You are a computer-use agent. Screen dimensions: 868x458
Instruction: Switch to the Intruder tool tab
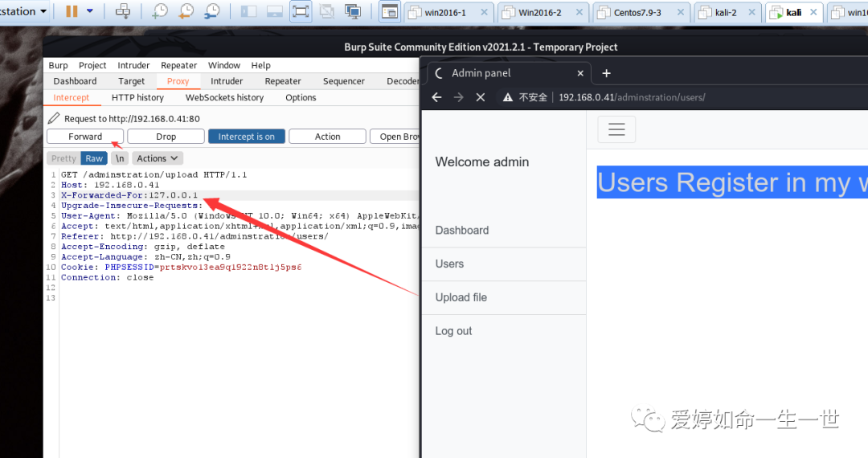click(x=227, y=81)
